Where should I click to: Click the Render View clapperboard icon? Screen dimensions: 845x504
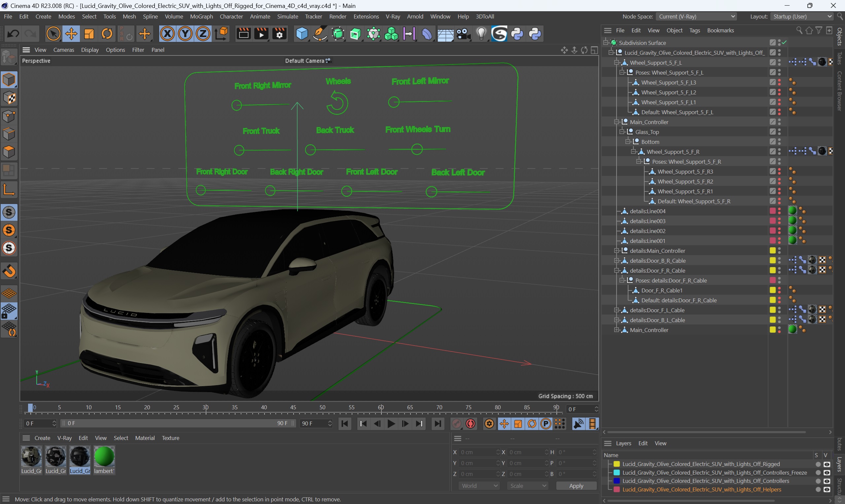pyautogui.click(x=243, y=34)
